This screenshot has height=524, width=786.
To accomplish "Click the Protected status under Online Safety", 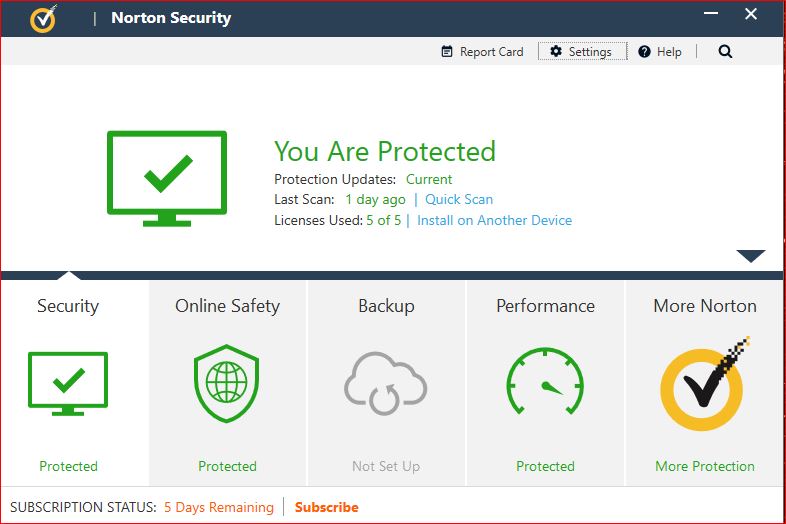I will pyautogui.click(x=227, y=466).
